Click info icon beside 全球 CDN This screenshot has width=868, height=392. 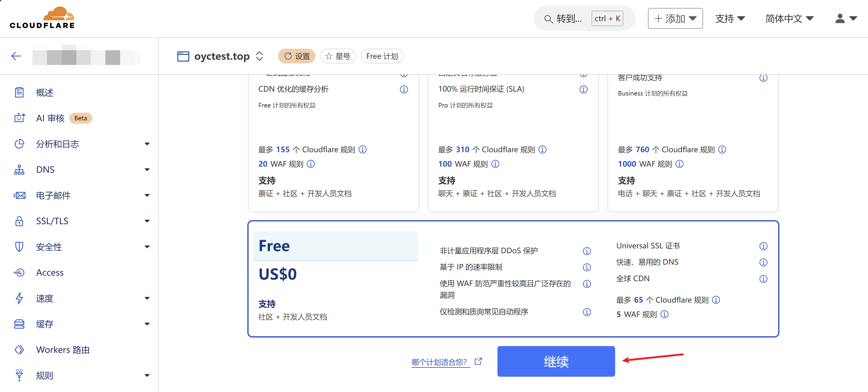[763, 279]
